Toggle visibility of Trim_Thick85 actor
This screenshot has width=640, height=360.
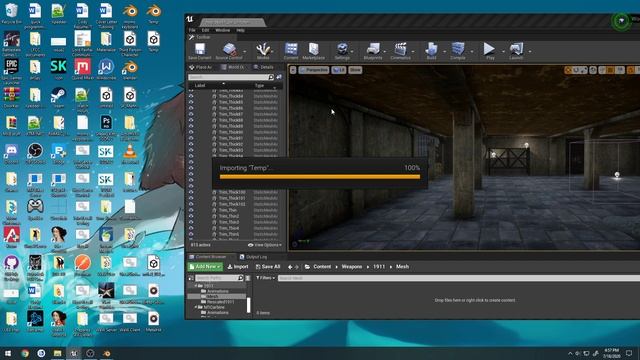pyautogui.click(x=191, y=102)
